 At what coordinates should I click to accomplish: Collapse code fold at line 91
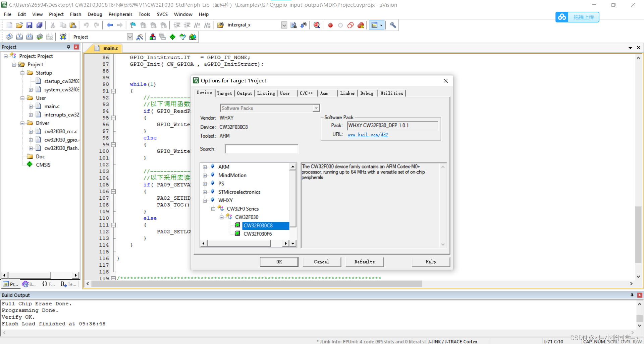point(113,91)
